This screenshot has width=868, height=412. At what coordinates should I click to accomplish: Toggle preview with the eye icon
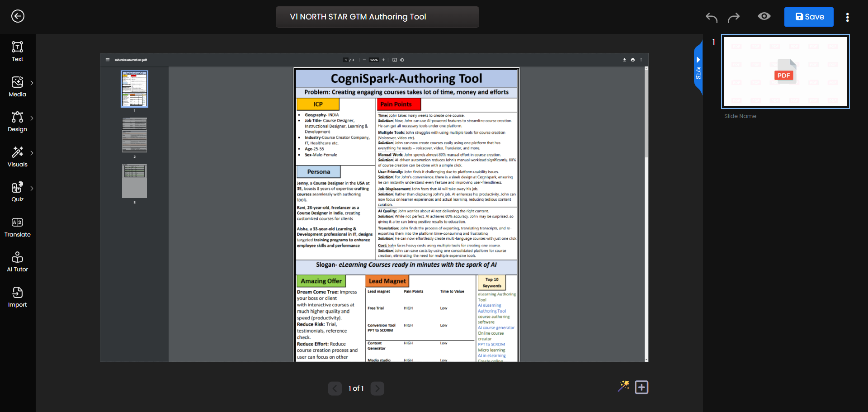pyautogui.click(x=764, y=16)
